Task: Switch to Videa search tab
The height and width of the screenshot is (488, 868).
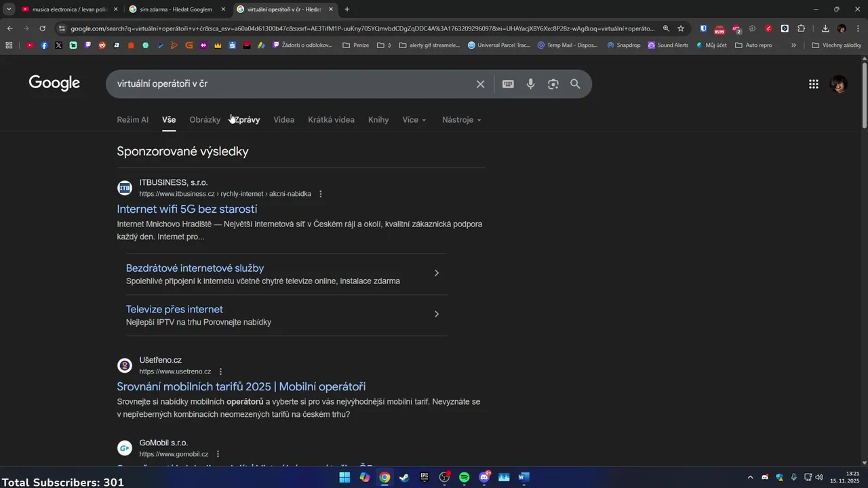Action: click(x=284, y=120)
